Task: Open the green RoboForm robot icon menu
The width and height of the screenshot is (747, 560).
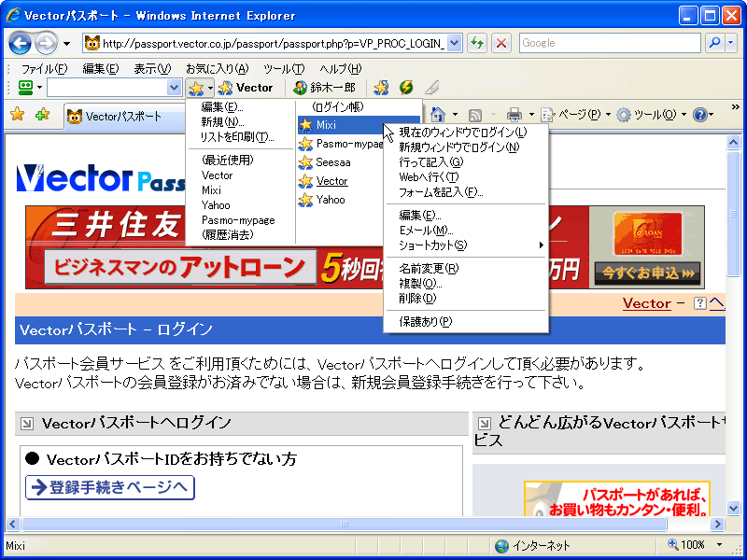Action: [25, 88]
